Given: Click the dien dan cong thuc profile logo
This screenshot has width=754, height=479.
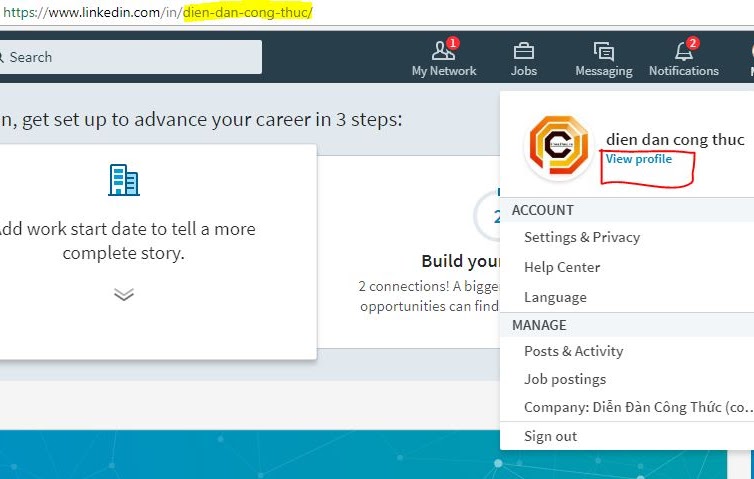Looking at the screenshot, I should pyautogui.click(x=558, y=146).
